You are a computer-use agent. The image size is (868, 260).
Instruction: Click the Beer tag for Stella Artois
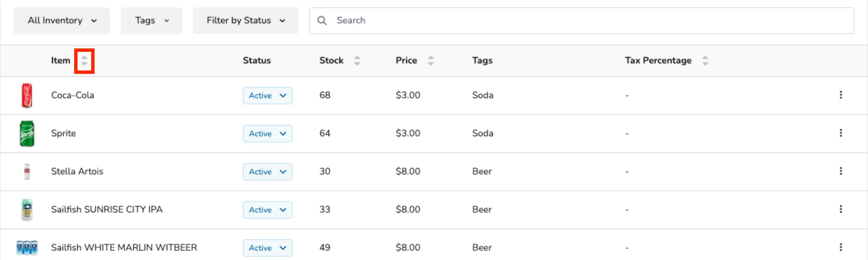[482, 171]
